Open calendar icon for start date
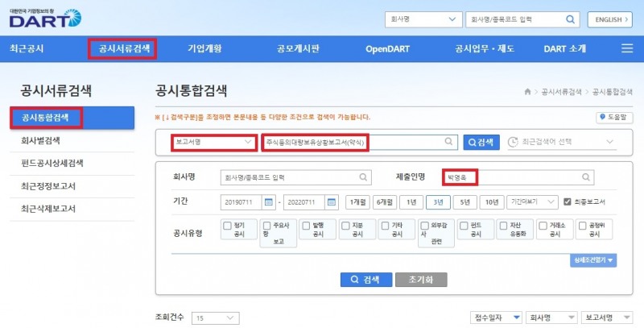Screen dimensions: 644x328 point(269,201)
